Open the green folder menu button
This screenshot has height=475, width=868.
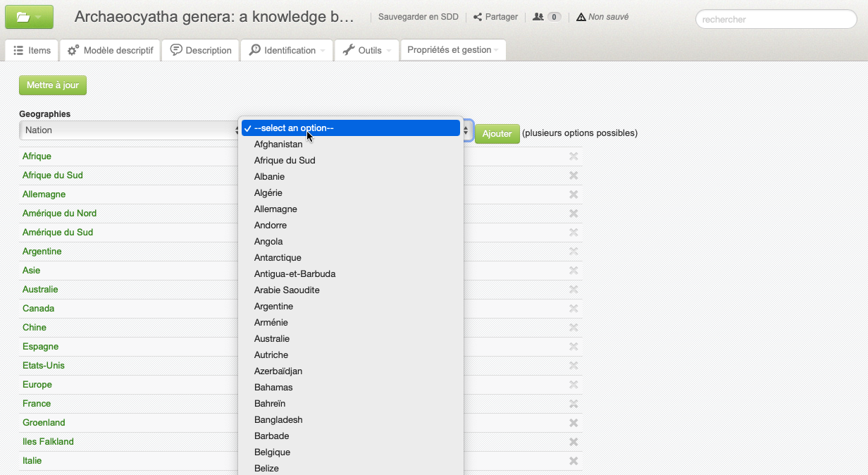pyautogui.click(x=29, y=17)
